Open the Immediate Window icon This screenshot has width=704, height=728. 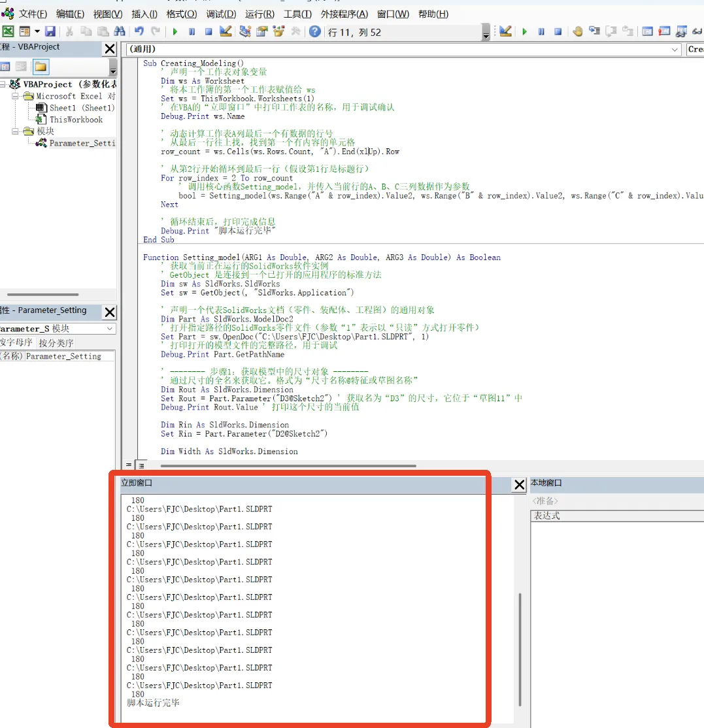(x=664, y=31)
